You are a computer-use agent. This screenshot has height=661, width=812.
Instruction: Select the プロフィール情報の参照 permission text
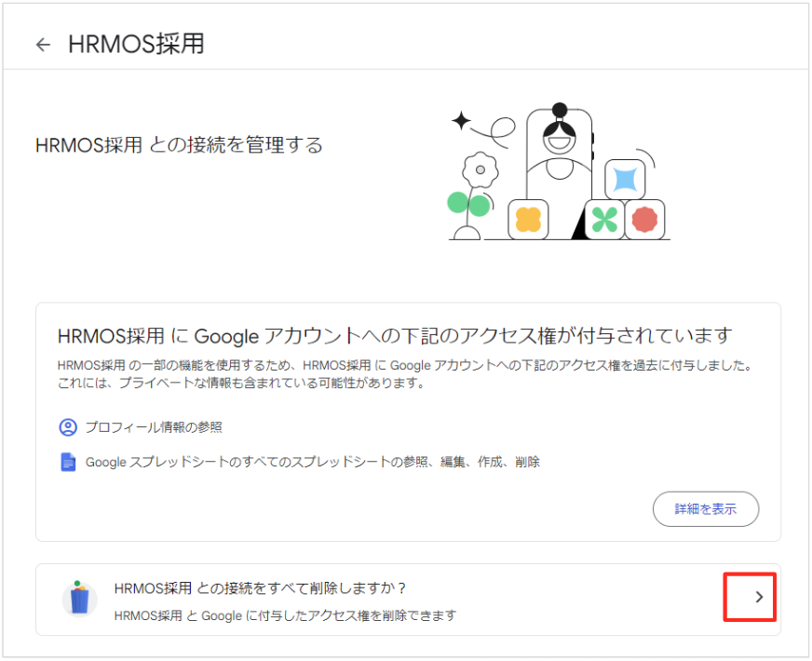click(x=154, y=427)
